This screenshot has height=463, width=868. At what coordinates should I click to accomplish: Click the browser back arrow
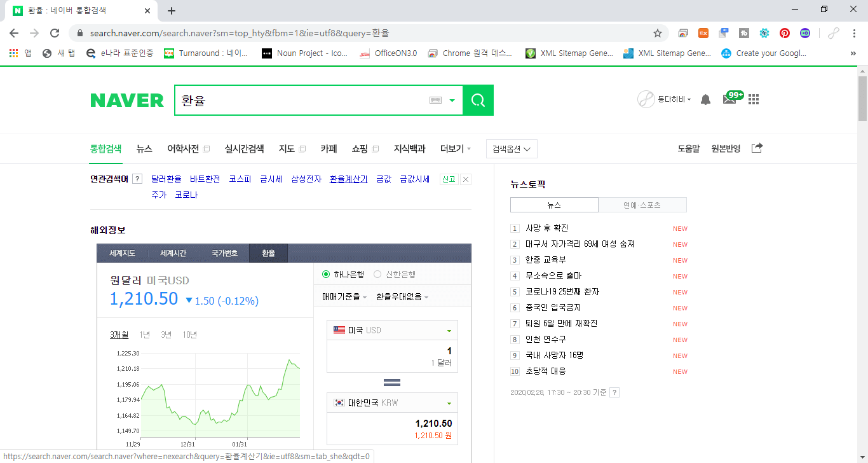(x=14, y=33)
